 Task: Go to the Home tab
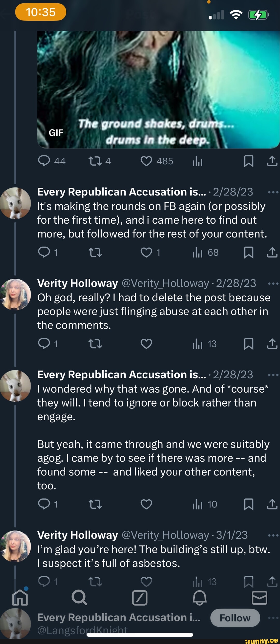point(20,598)
